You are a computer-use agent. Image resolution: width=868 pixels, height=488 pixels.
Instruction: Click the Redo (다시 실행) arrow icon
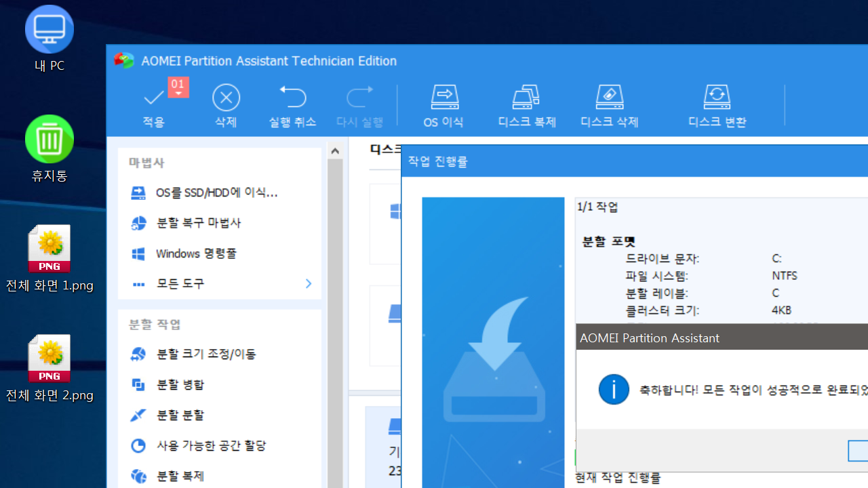pos(359,98)
